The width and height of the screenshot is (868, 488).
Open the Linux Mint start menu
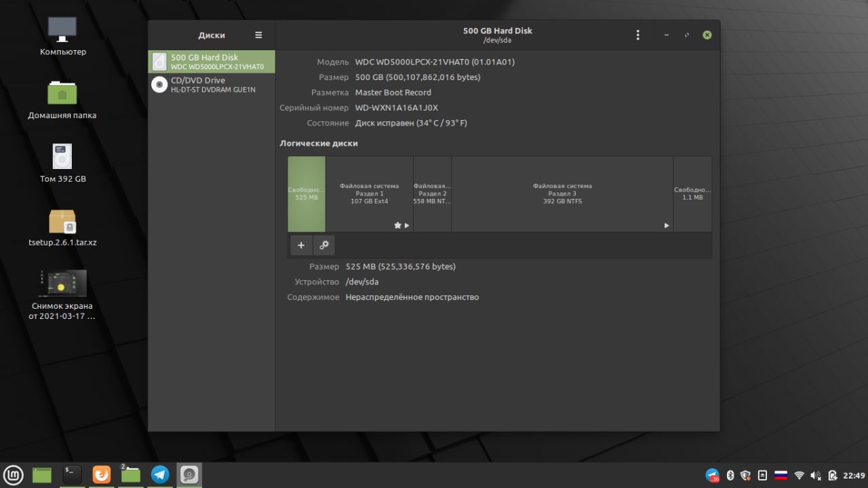(x=14, y=474)
